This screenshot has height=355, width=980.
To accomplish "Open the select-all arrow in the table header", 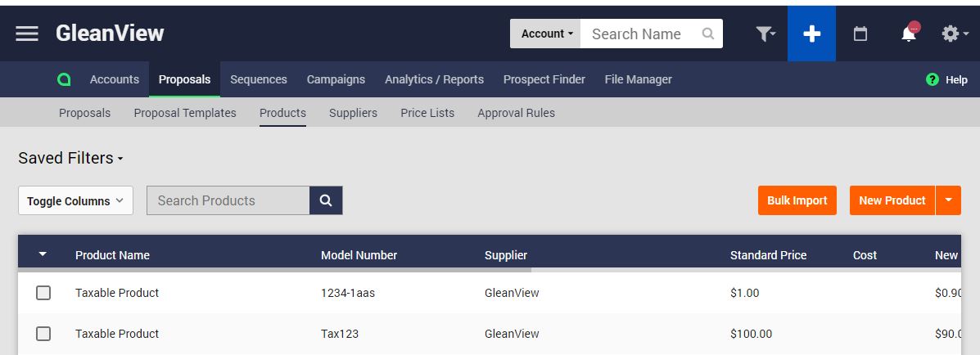I will point(43,254).
